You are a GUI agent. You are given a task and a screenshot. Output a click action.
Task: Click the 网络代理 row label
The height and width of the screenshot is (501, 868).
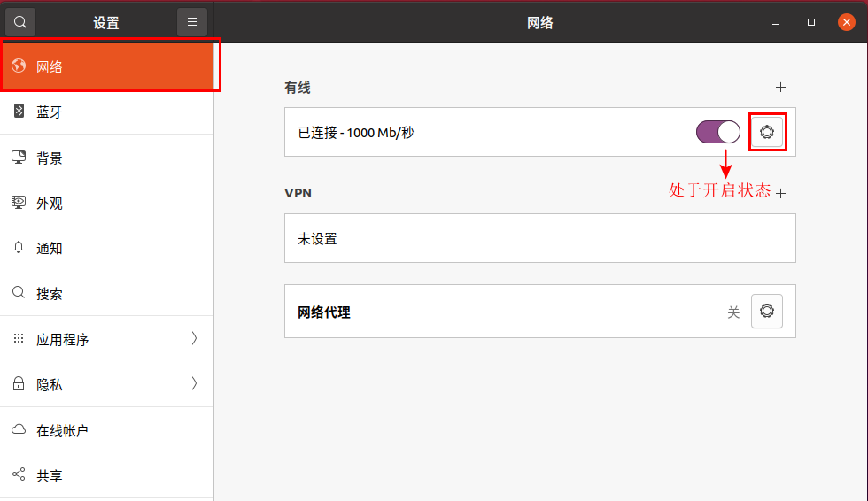[324, 312]
